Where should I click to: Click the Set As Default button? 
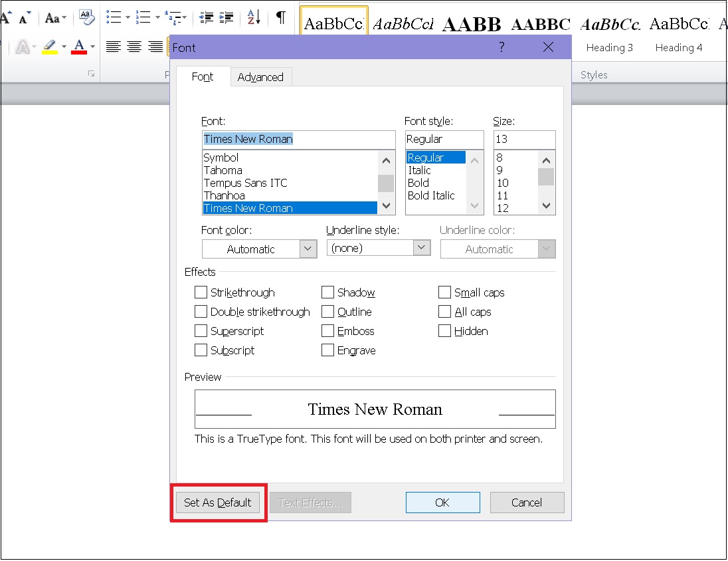pos(218,503)
